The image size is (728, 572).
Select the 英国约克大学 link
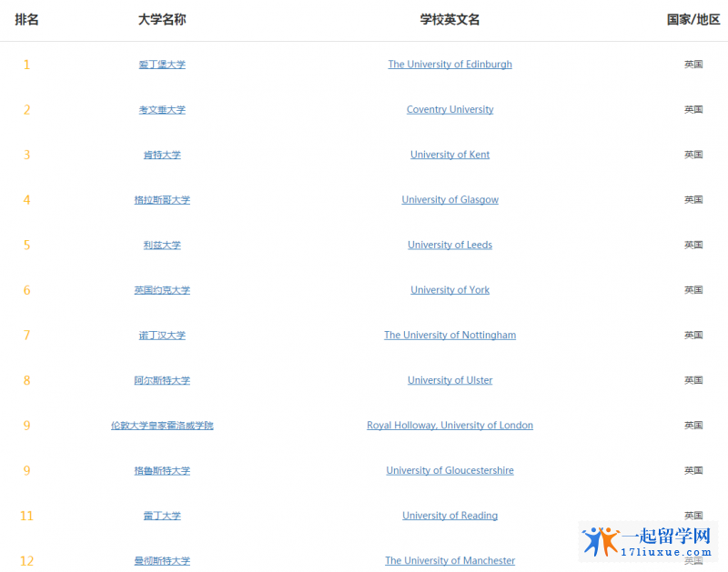(162, 290)
